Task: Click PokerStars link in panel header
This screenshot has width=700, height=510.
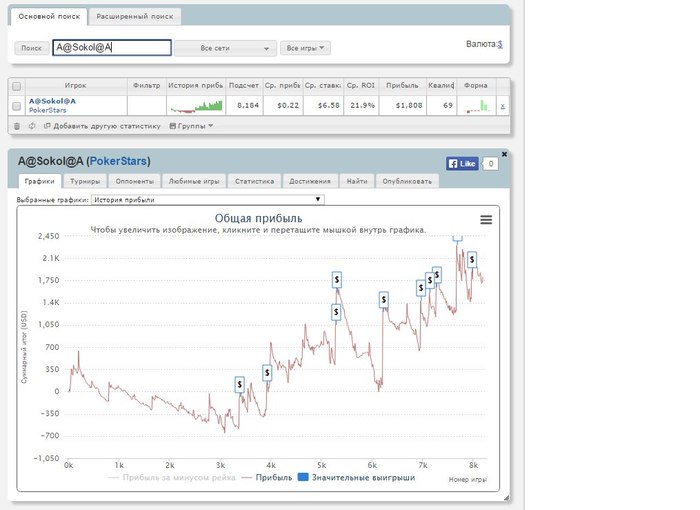Action: click(x=118, y=161)
